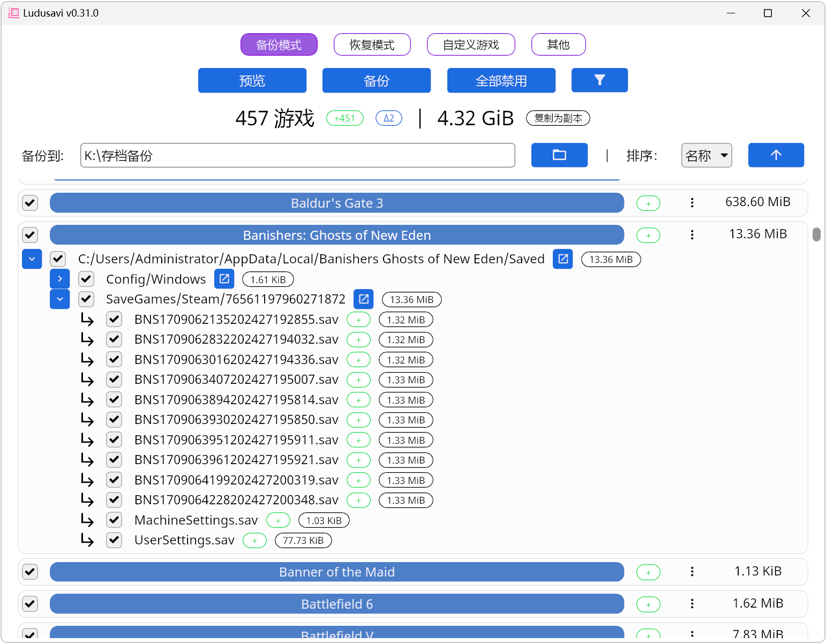Click the plus badge next to BNS17090638942​02427195814.sav

point(358,400)
